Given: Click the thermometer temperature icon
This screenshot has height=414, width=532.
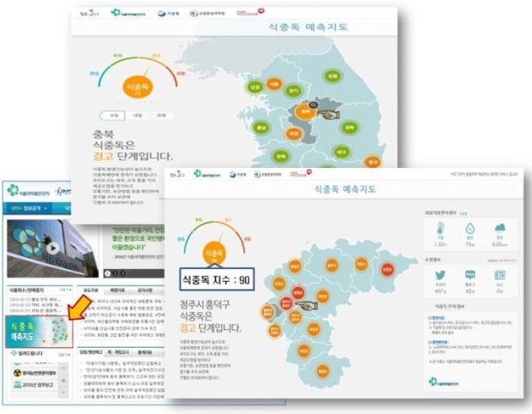Looking at the screenshot, I should click(x=441, y=228).
